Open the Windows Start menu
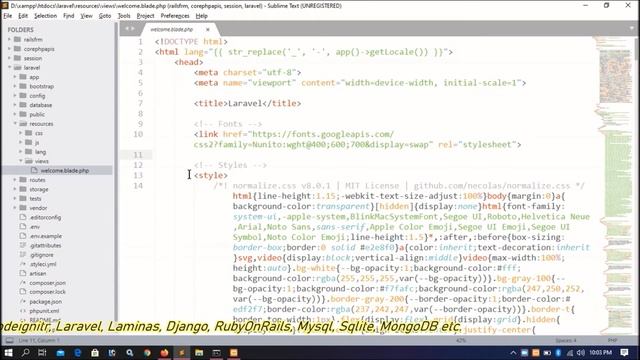The image size is (640, 360). 8,353
